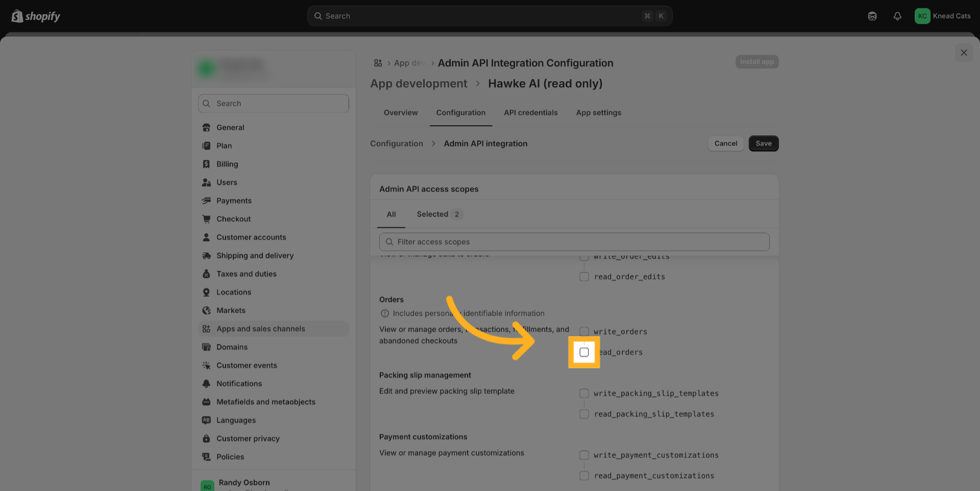Go to Taxes and duties settings
The width and height of the screenshot is (980, 491).
pyautogui.click(x=246, y=274)
